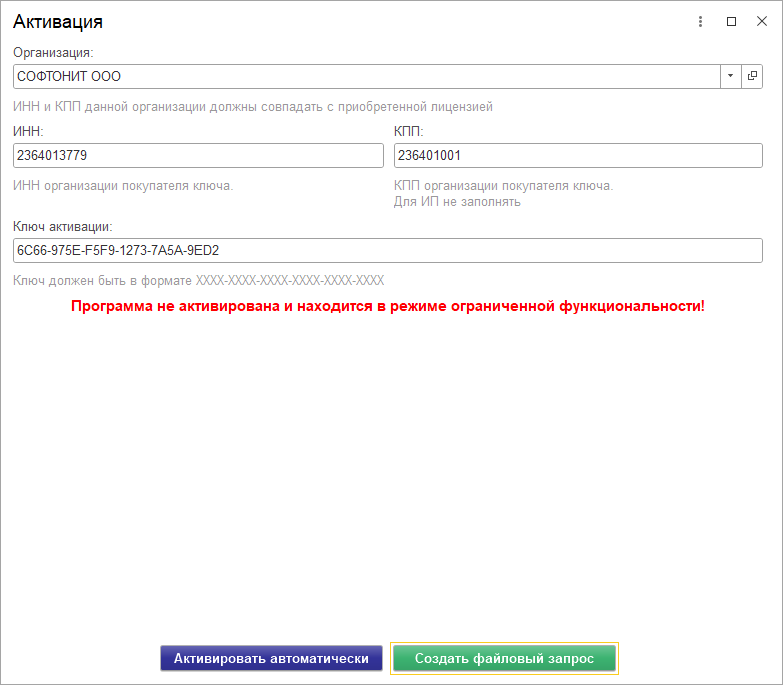Click the Активировать автоматически button

[271, 658]
